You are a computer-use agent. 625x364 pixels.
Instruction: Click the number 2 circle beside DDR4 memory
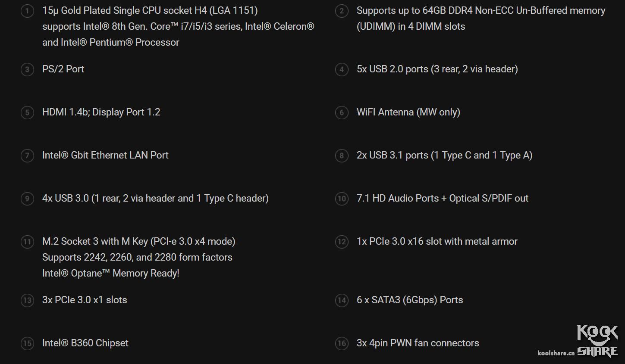tap(342, 11)
